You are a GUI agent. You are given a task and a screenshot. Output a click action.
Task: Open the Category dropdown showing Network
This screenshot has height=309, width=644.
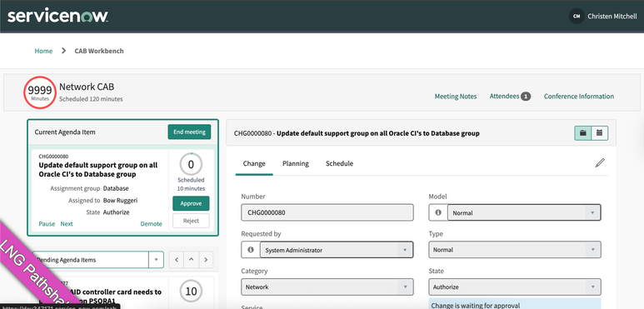tap(327, 287)
